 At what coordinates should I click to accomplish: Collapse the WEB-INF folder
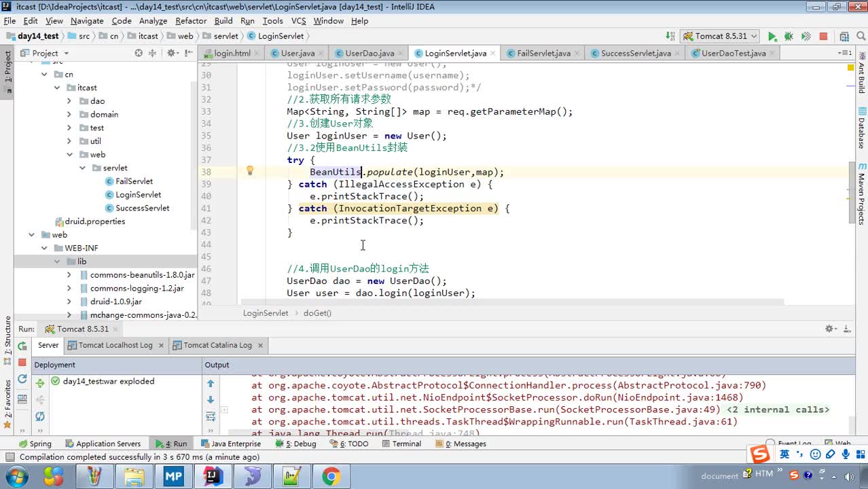44,248
